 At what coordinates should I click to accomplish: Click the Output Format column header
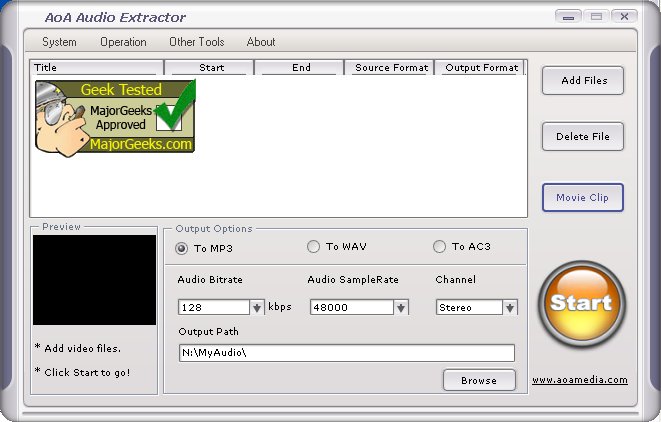pos(480,67)
